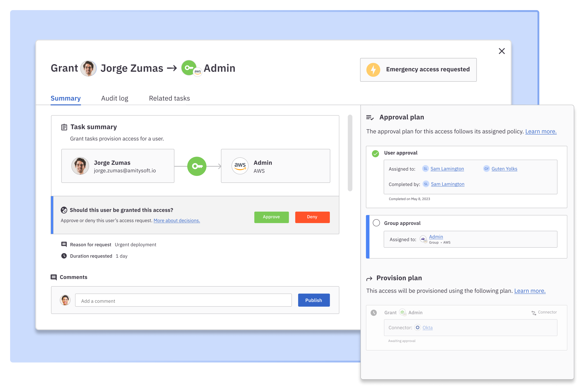Image resolution: width=588 pixels, height=391 pixels.
Task: Click the Provision plan arrow icon
Action: pos(369,279)
